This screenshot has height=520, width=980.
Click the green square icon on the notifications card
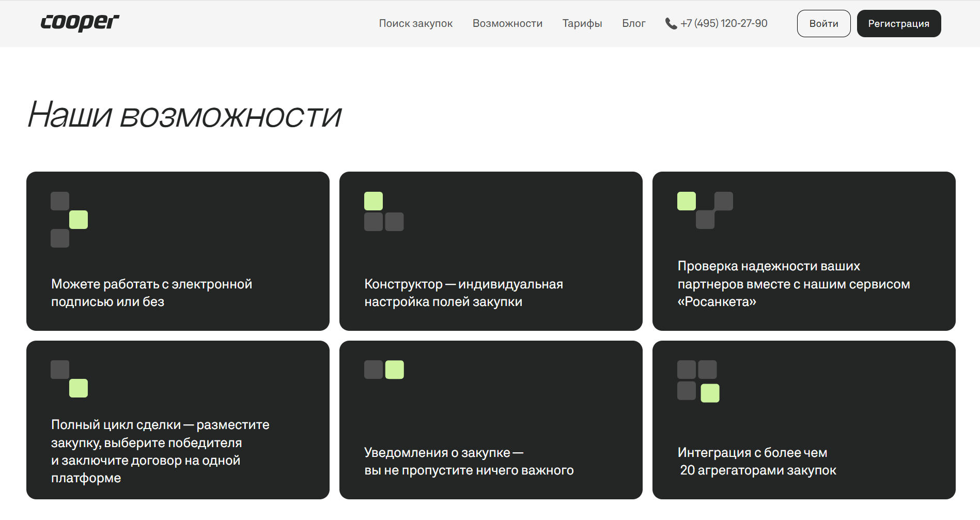[394, 370]
